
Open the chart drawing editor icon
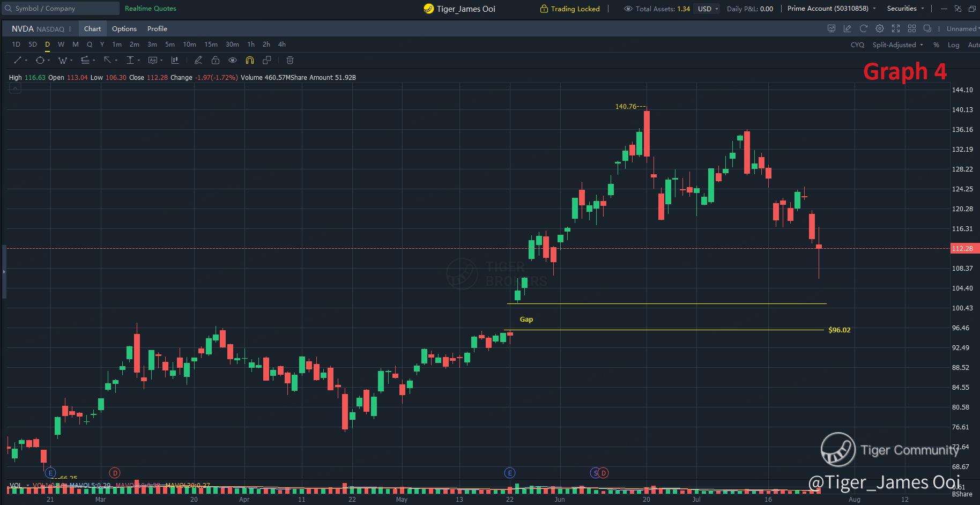tap(848, 28)
